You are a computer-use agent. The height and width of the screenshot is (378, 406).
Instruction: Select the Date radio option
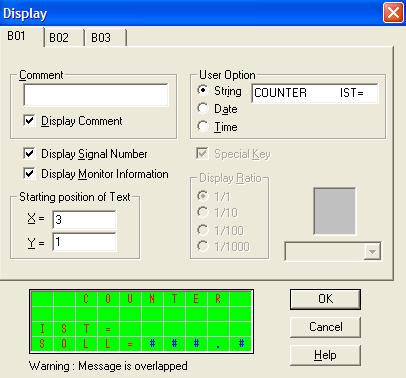tap(203, 109)
